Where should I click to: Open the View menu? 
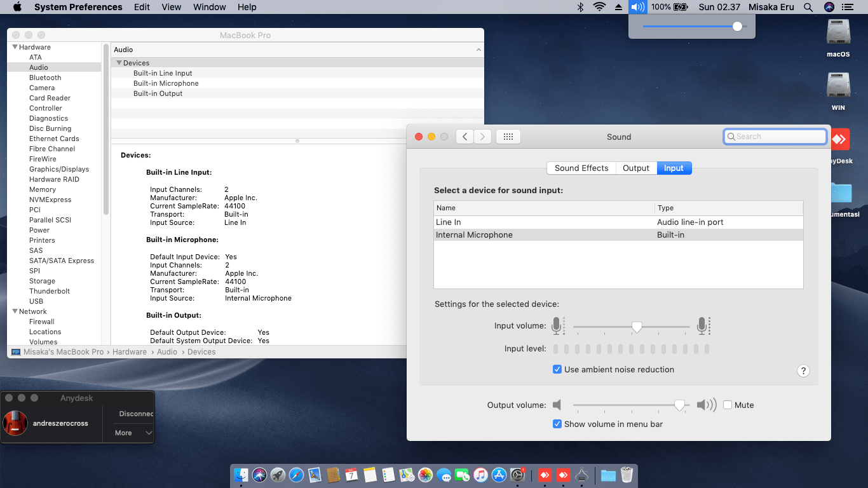tap(172, 7)
